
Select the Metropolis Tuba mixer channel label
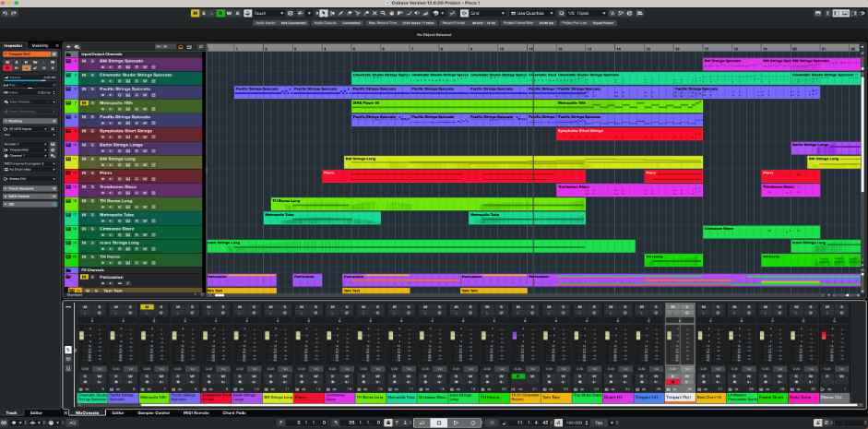point(401,398)
